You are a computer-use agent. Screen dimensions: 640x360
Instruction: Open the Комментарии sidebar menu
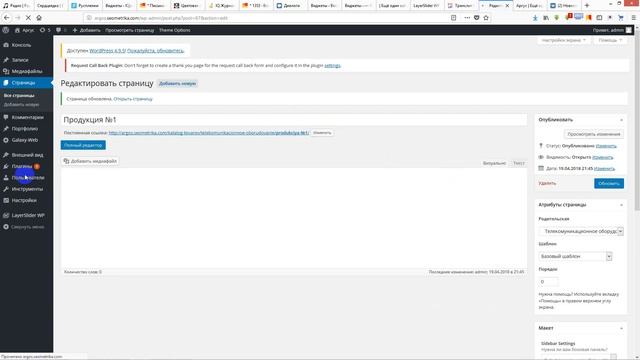click(x=27, y=117)
